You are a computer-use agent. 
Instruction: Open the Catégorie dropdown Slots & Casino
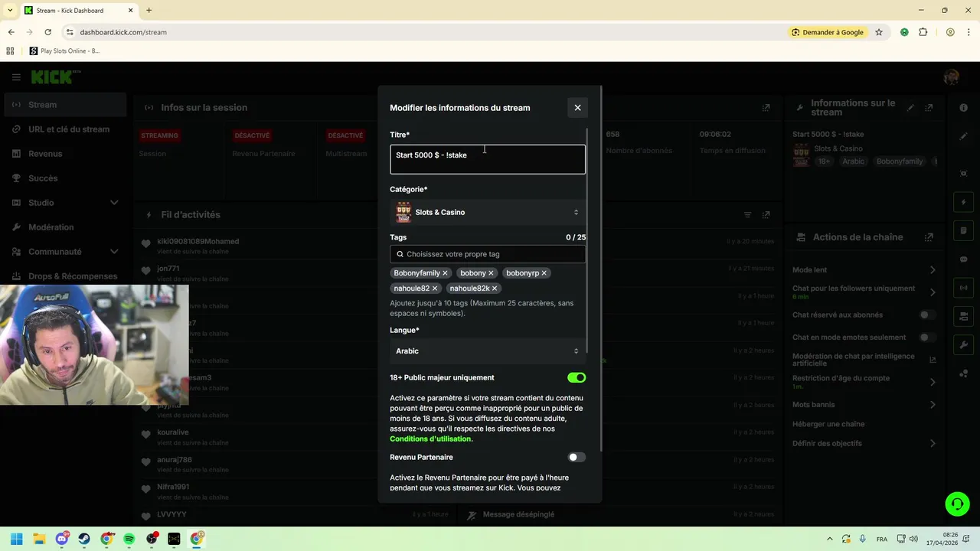pos(488,212)
